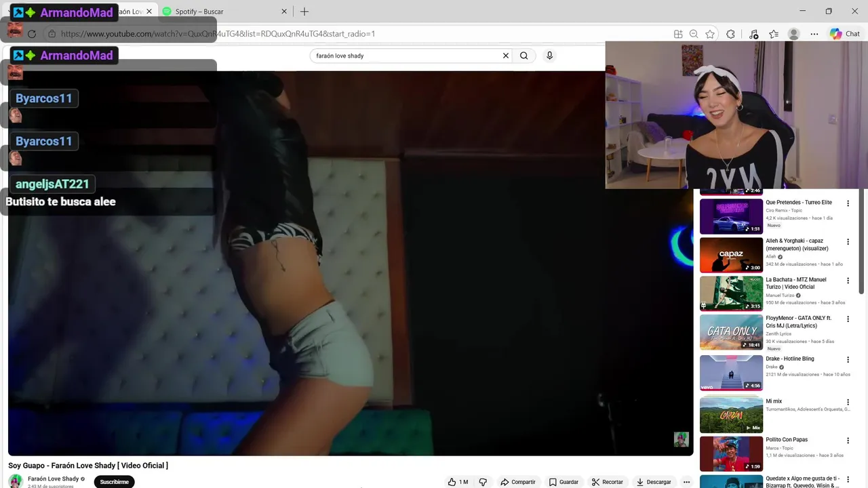
Task: Clear the YouTube search box text
Action: [505, 56]
